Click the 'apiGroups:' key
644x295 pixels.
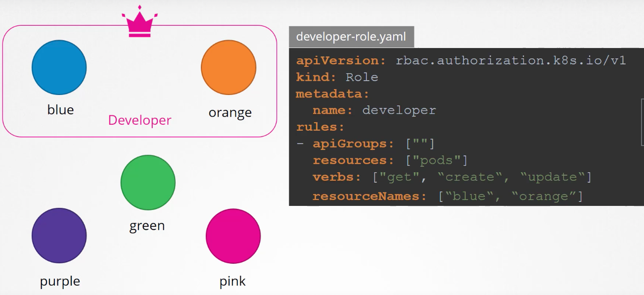(x=354, y=144)
